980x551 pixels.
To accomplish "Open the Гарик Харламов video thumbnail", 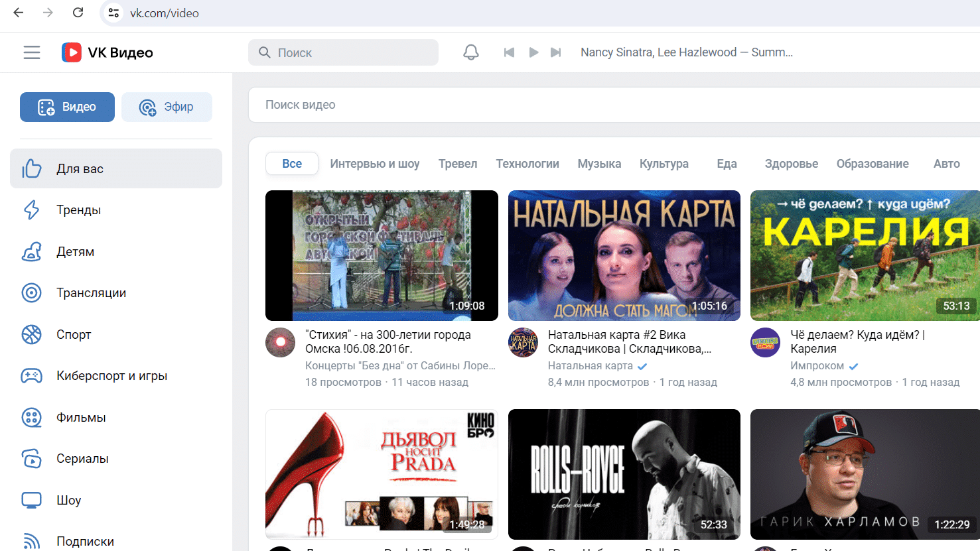I will [x=865, y=474].
